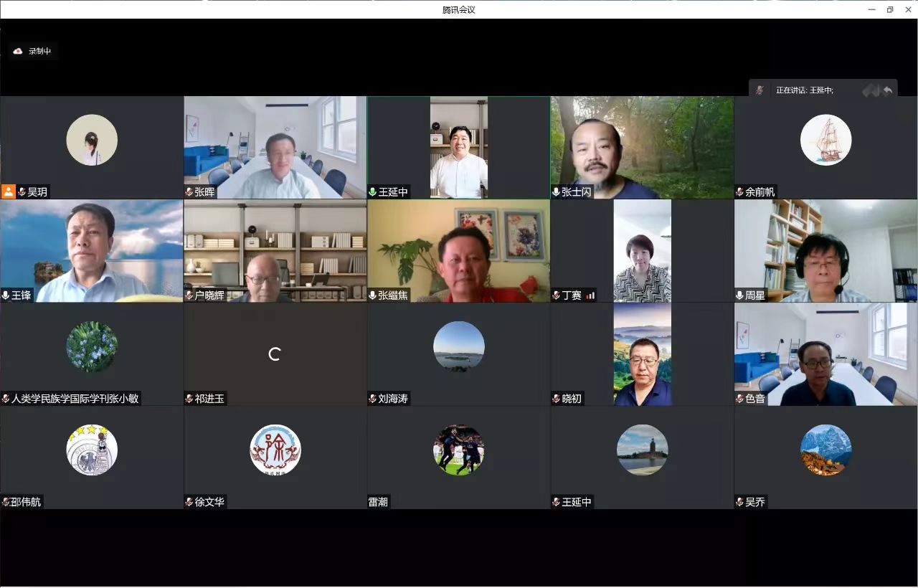
Task: Click the loading spinner in 祁进玉's tile
Action: (274, 354)
